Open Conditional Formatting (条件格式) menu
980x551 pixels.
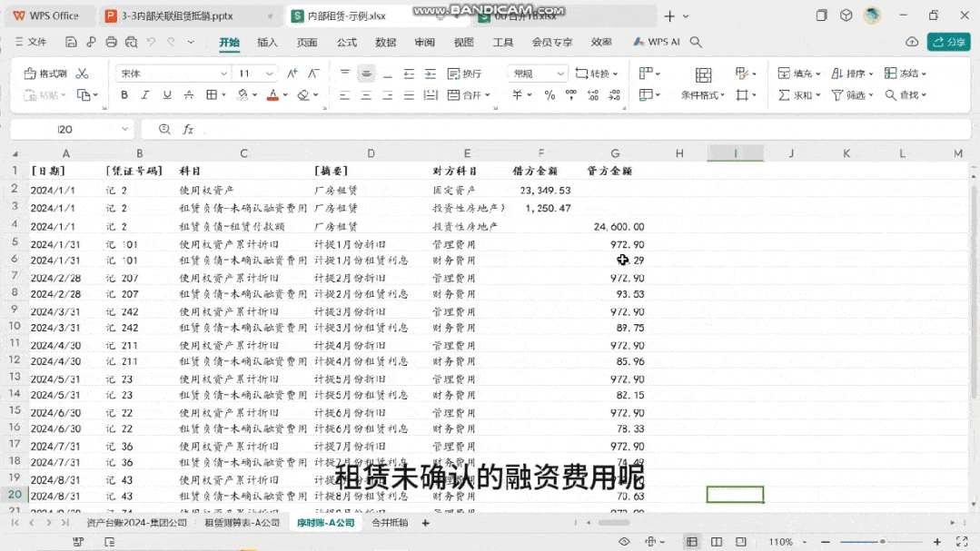[703, 84]
